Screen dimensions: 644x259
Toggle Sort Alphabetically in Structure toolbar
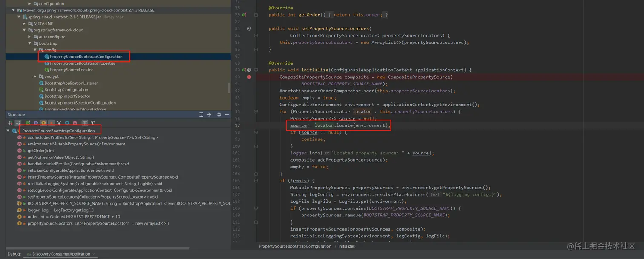tap(18, 123)
